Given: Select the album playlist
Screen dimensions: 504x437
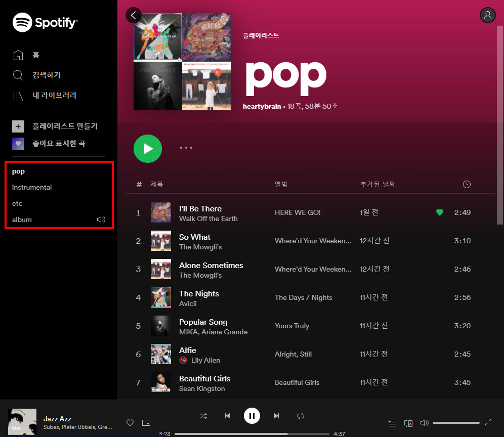Looking at the screenshot, I should tap(22, 220).
